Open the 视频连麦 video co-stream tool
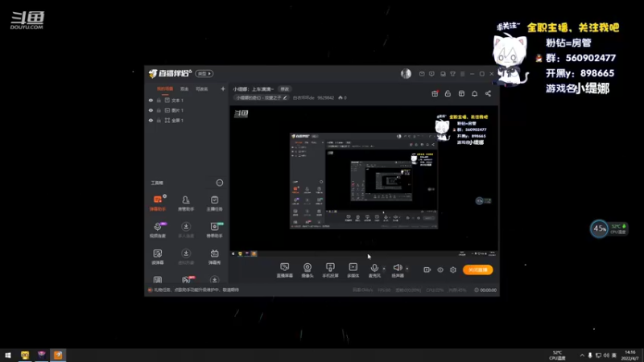 click(x=157, y=229)
